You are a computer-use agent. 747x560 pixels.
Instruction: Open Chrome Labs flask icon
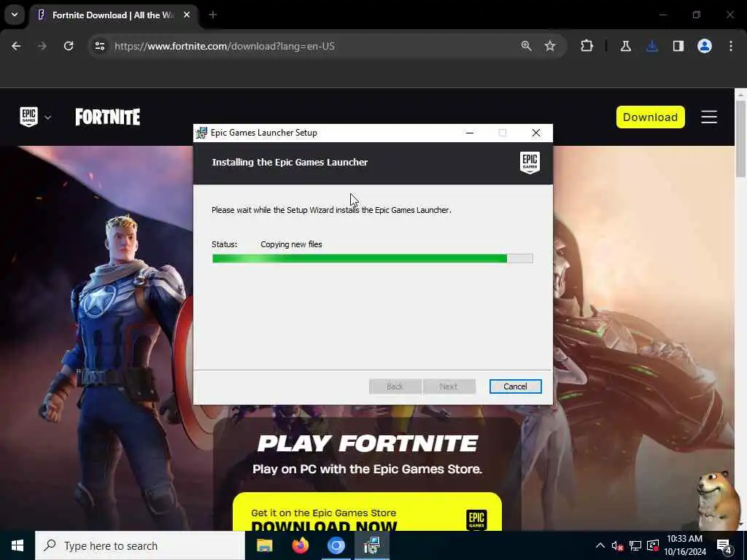(626, 46)
